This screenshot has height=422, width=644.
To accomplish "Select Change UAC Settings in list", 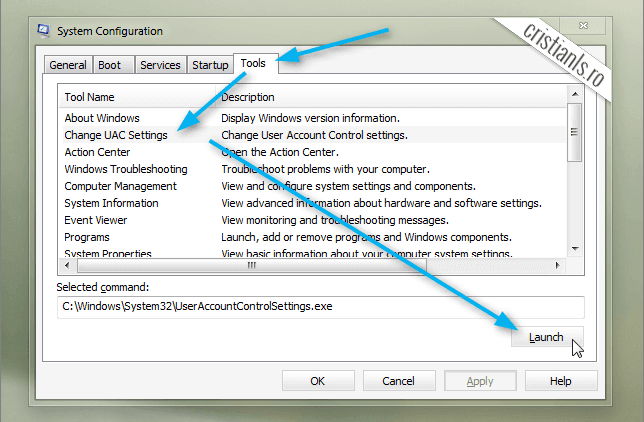I will point(116,135).
